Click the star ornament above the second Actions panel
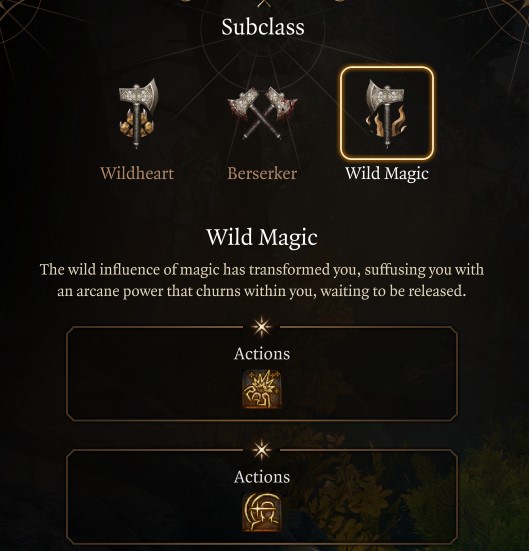 tap(262, 450)
